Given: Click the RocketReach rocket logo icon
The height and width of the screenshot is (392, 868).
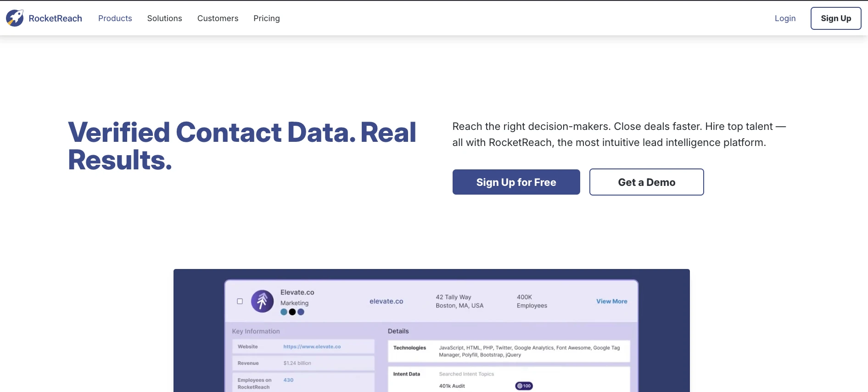Looking at the screenshot, I should [x=15, y=18].
